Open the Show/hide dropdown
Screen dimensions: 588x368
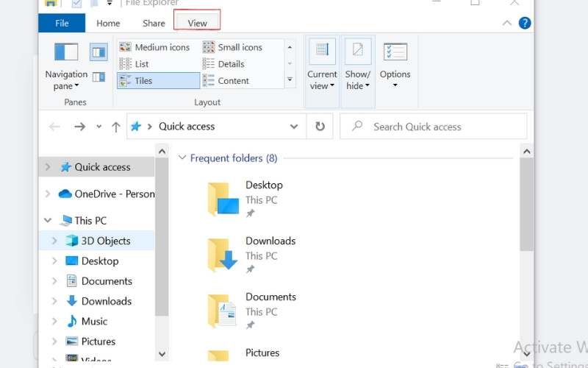(x=358, y=71)
